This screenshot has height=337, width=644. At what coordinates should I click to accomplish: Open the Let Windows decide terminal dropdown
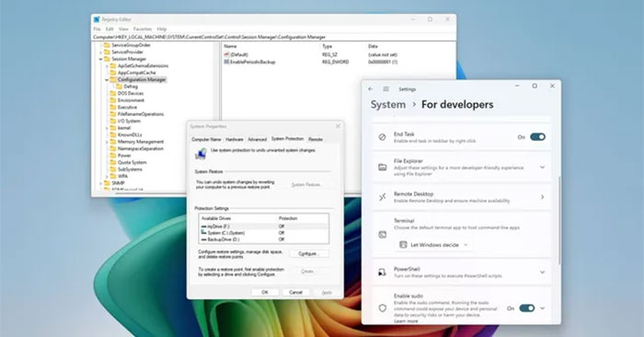pyautogui.click(x=433, y=245)
